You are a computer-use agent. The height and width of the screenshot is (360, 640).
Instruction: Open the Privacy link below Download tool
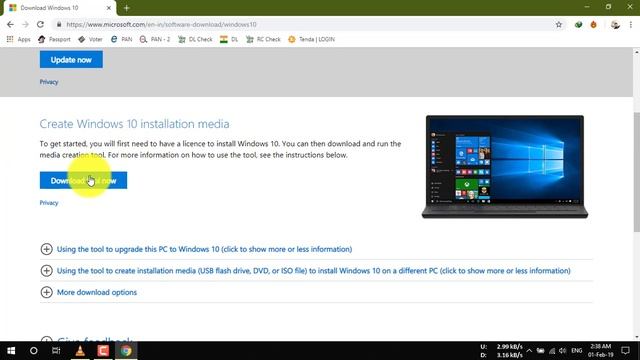point(49,203)
